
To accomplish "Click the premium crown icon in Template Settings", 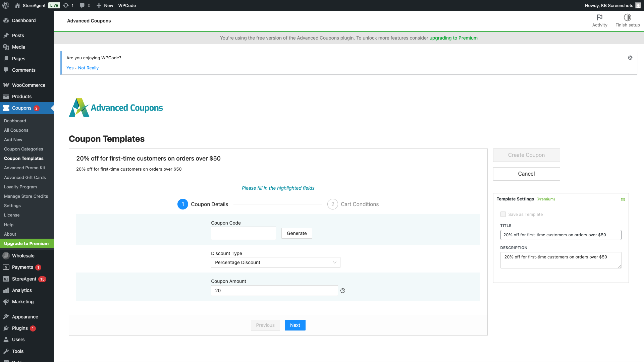I will 623,199.
